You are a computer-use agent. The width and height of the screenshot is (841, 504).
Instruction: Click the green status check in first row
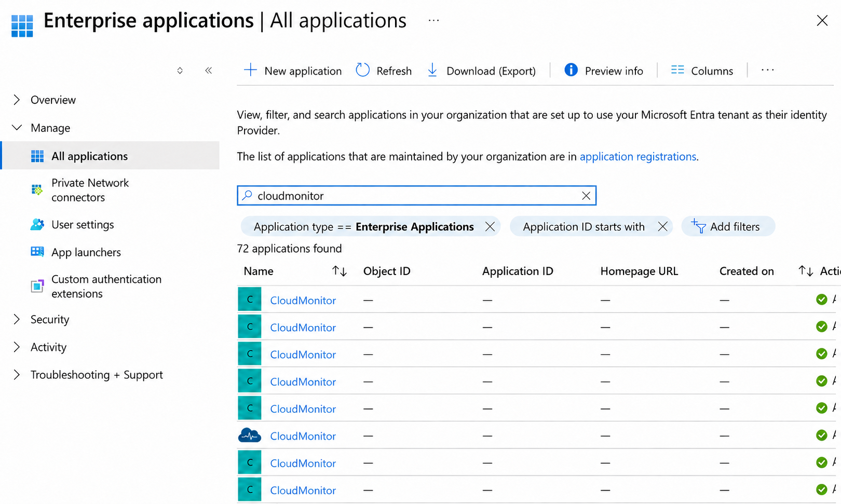pos(821,299)
